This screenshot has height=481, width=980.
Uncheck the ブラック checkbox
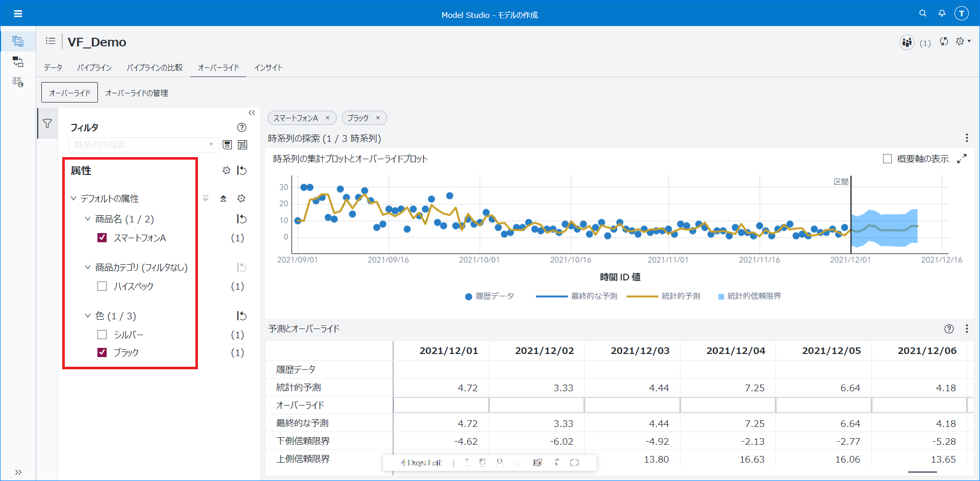(x=102, y=352)
